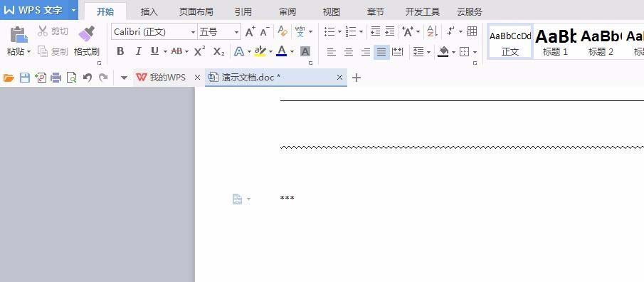Clear formatting with the eraser icon

283,31
